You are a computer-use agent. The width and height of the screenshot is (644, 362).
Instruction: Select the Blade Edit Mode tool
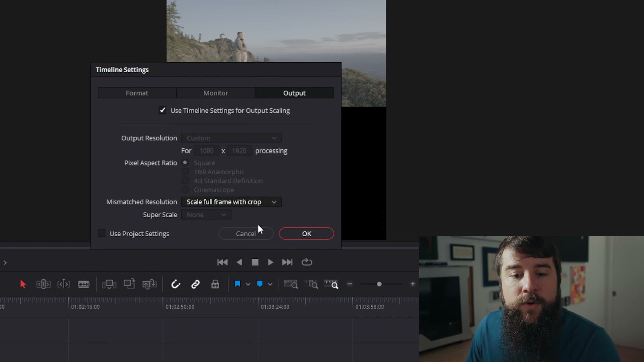coord(84,284)
